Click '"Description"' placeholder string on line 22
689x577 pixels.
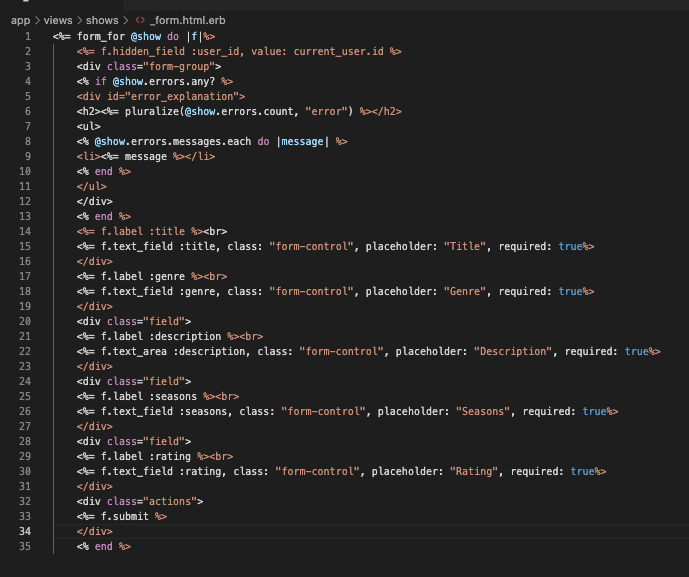click(513, 352)
